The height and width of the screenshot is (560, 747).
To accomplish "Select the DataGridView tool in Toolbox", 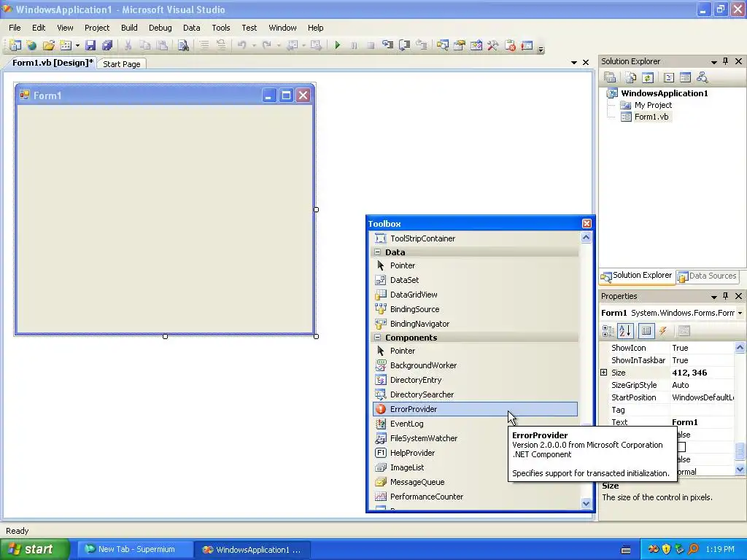I will [x=475, y=295].
